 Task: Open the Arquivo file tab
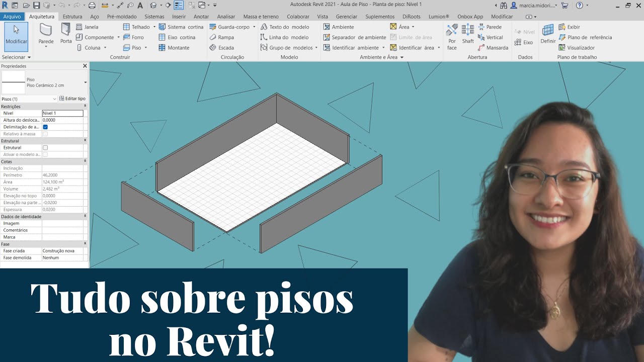tap(12, 17)
